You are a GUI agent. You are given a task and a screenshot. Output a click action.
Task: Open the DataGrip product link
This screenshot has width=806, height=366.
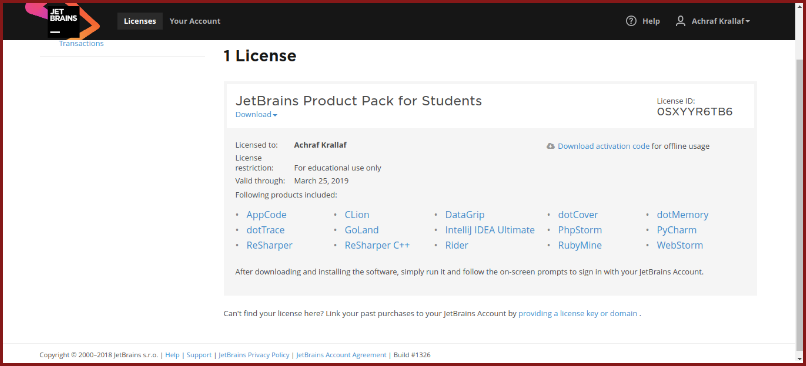(465, 215)
